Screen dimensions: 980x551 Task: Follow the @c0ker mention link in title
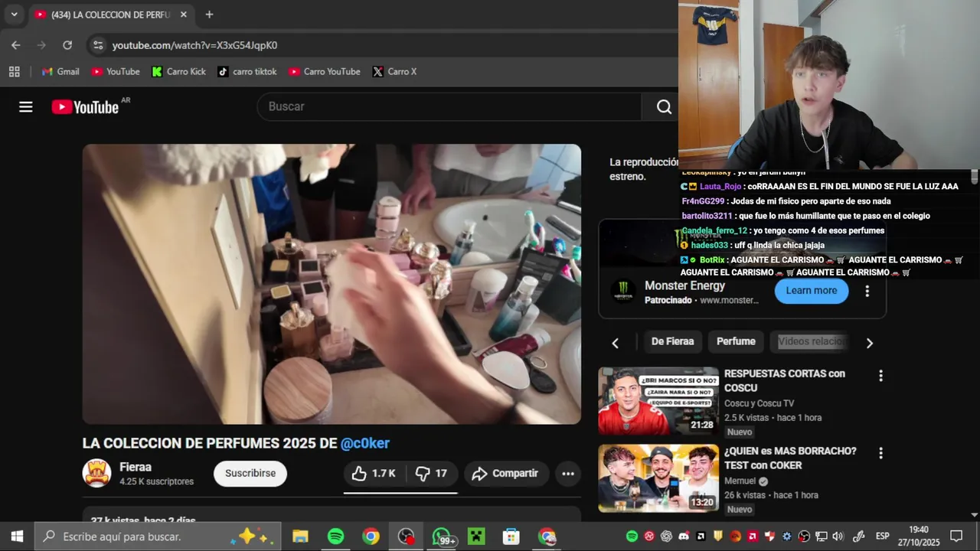point(365,443)
